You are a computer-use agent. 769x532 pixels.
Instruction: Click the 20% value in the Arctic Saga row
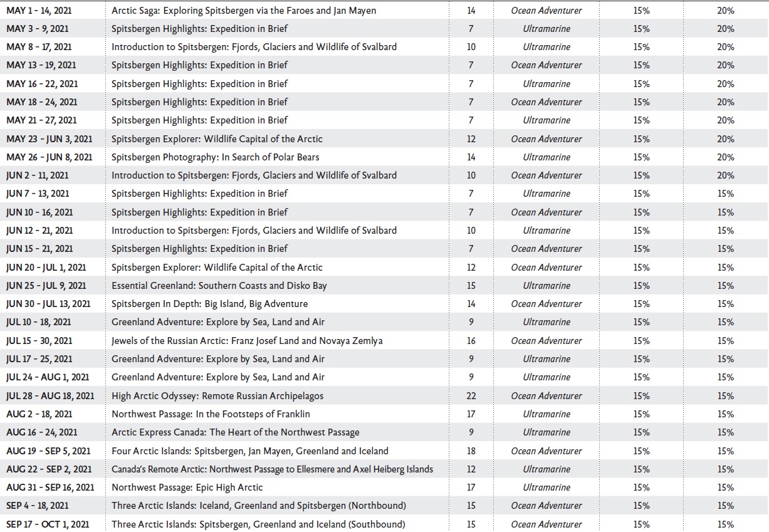pyautogui.click(x=726, y=11)
